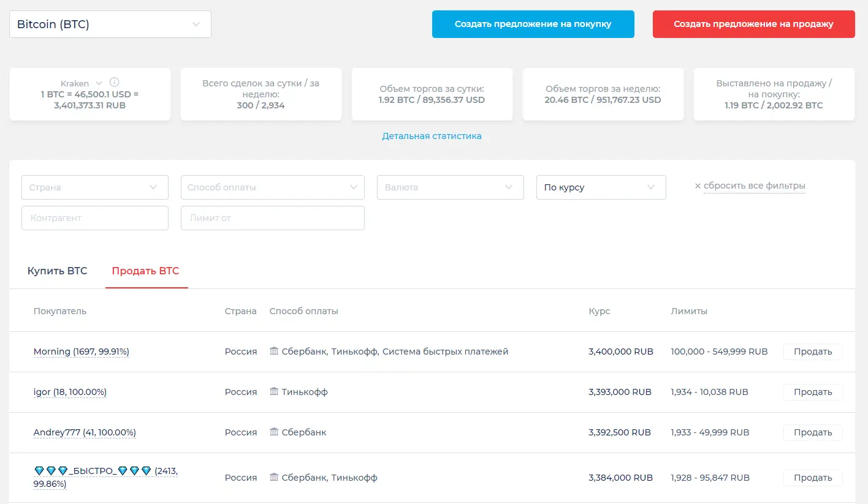Viewport: 868px width, 504px height.
Task: Click the 1.92 BTC / 89,356.37 USD volume
Action: [x=432, y=99]
